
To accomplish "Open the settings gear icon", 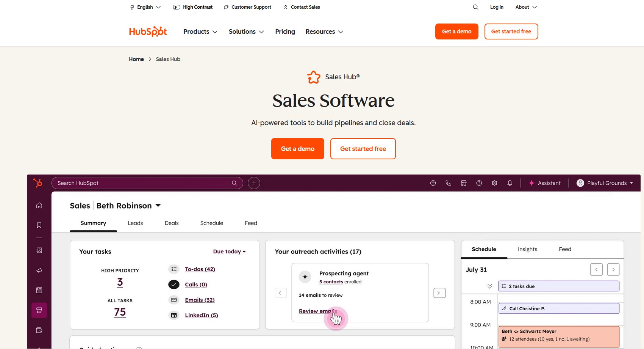I will (x=494, y=183).
